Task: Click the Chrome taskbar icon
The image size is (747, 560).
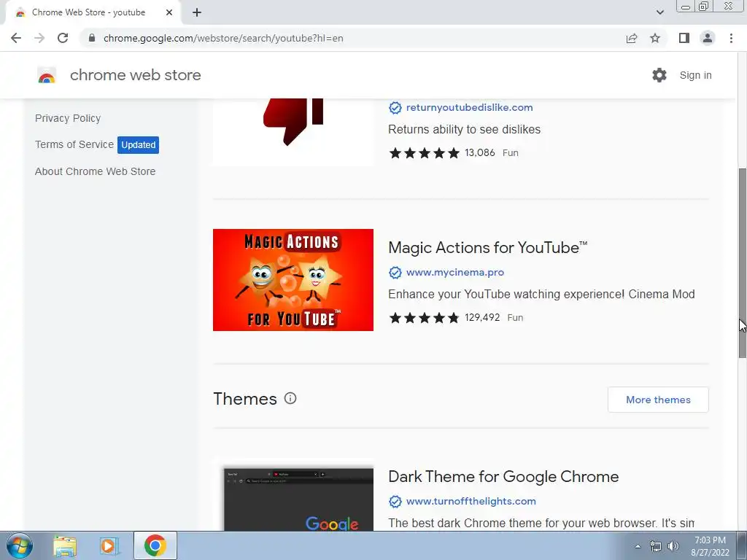Action: point(155,545)
